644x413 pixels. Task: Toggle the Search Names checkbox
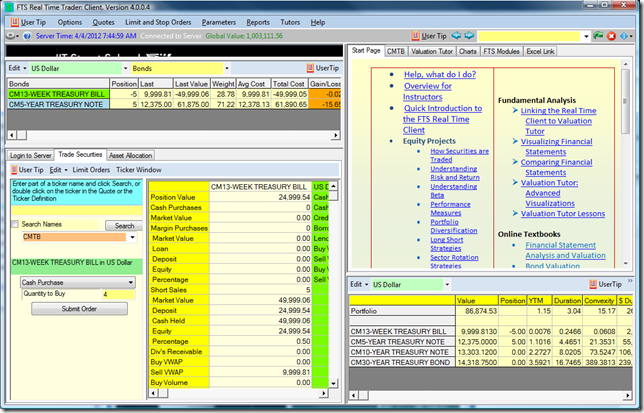pyautogui.click(x=15, y=224)
